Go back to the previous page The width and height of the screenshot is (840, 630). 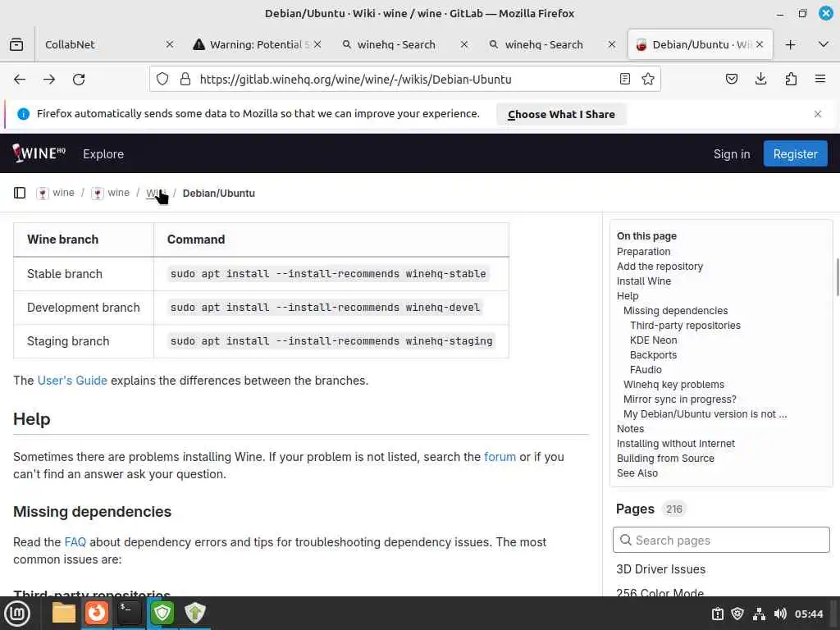[20, 80]
